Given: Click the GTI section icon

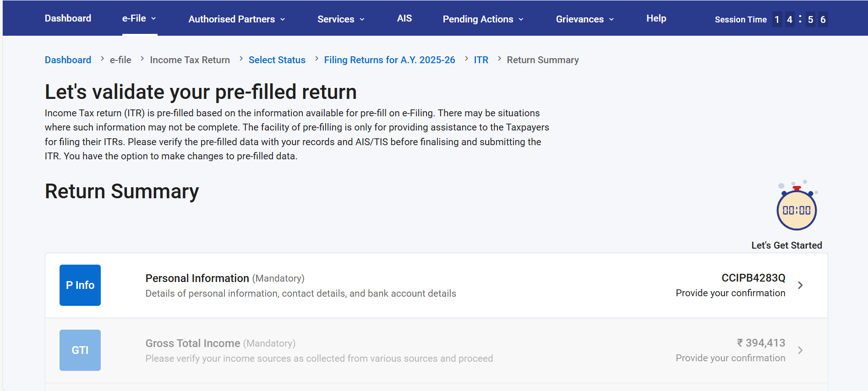Looking at the screenshot, I should tap(80, 350).
